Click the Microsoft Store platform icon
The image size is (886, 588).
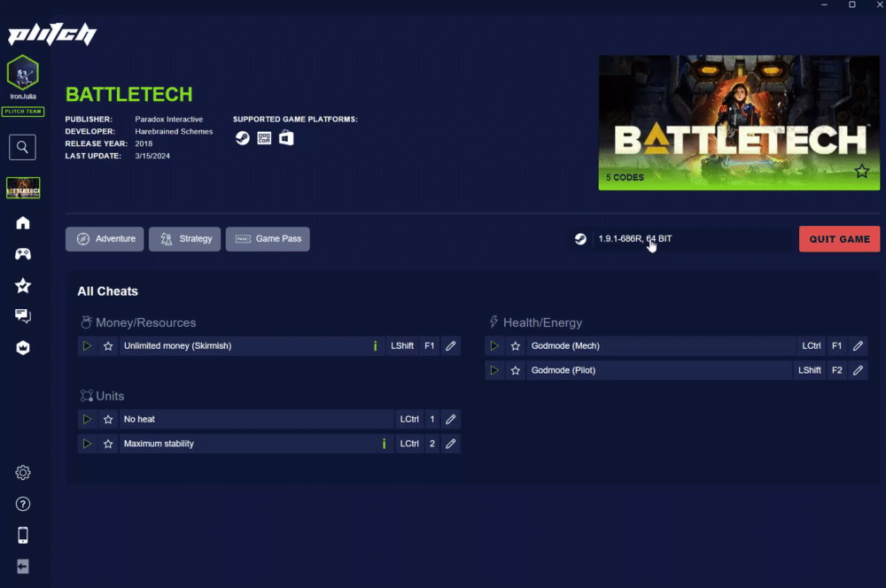click(x=286, y=138)
